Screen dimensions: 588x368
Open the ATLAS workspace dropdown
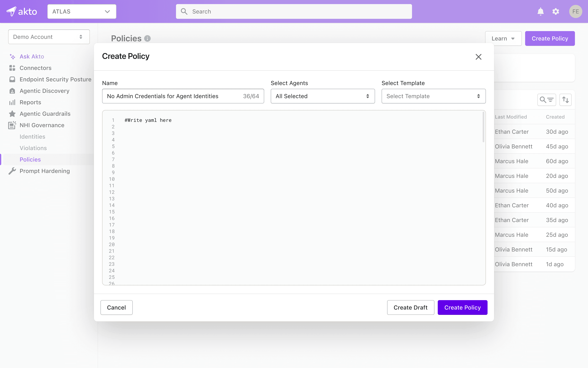point(82,11)
